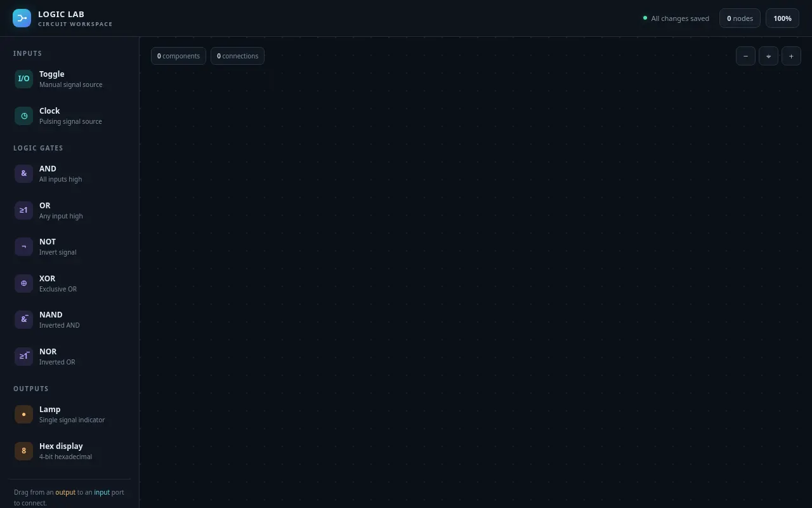Pick the Clock pulsing signal source icon
Image resolution: width=812 pixels, height=508 pixels.
click(23, 116)
